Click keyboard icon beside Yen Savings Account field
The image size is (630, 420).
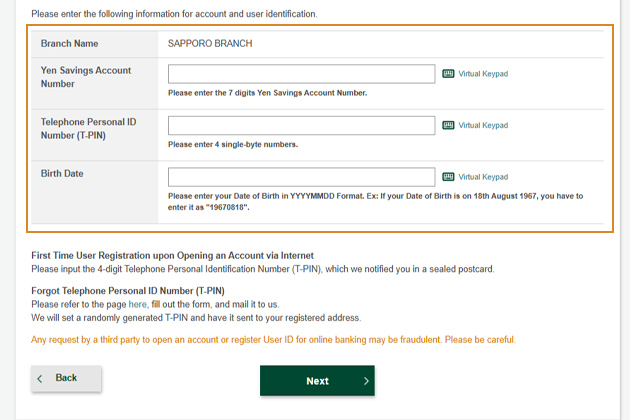pos(448,74)
